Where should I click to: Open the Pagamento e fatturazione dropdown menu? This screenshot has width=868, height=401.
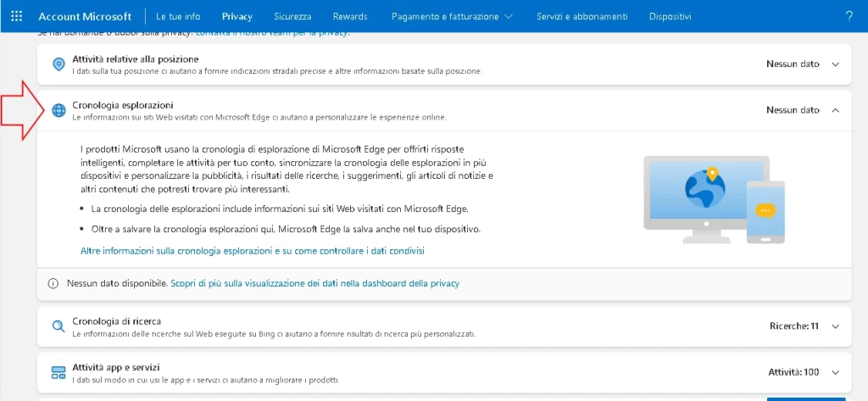(453, 17)
